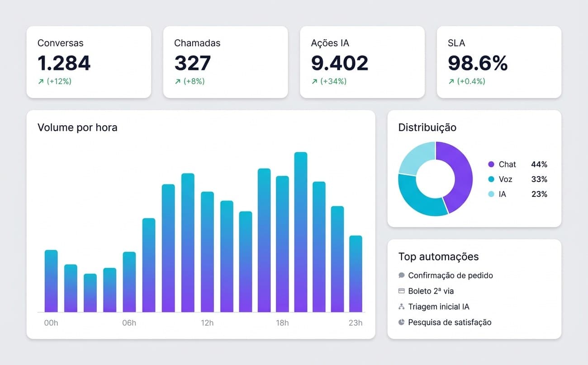Click the chat bubble icon beside Confirmação de pedido
The width and height of the screenshot is (588, 365).
(402, 275)
